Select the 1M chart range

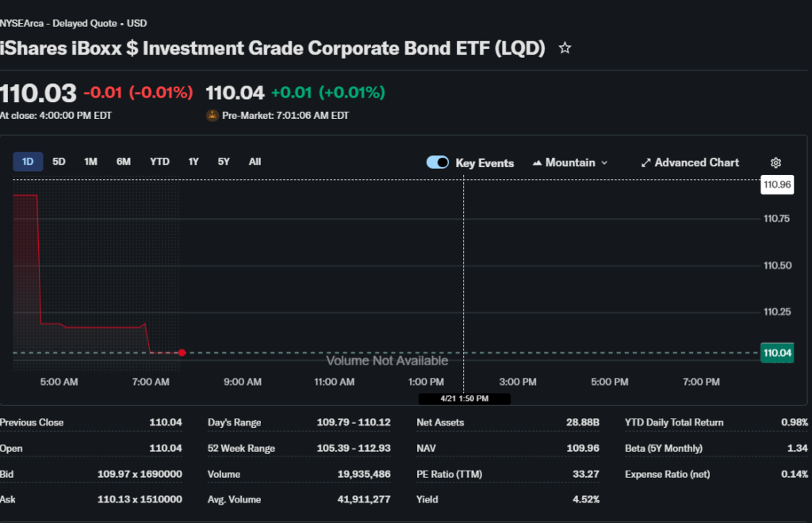click(90, 162)
